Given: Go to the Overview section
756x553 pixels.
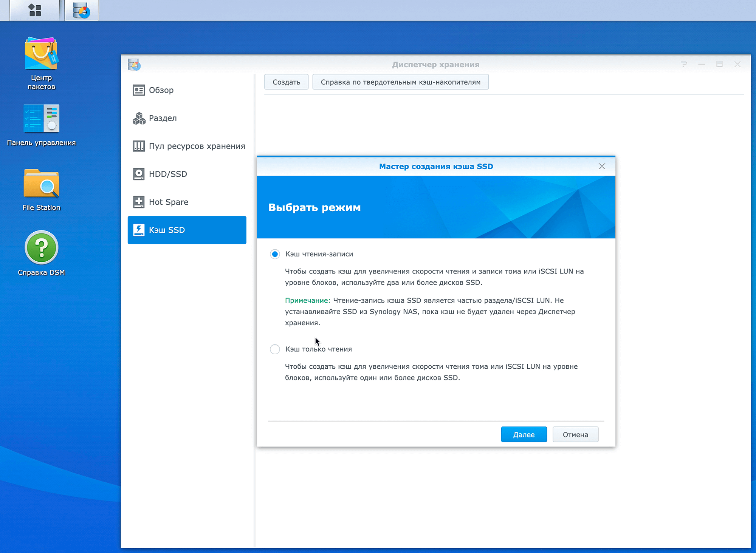Looking at the screenshot, I should pyautogui.click(x=161, y=90).
